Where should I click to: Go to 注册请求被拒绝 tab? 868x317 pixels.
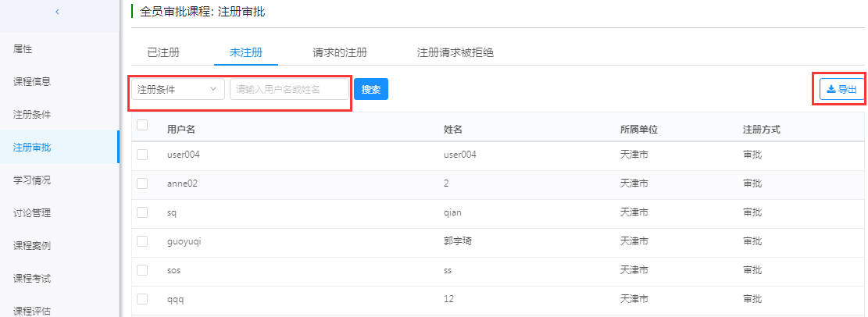(x=455, y=52)
